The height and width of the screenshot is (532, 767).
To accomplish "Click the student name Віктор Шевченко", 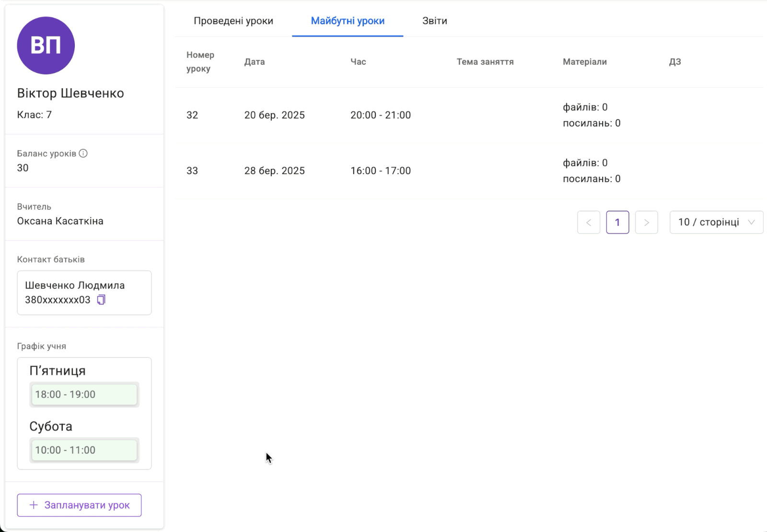I will click(70, 93).
